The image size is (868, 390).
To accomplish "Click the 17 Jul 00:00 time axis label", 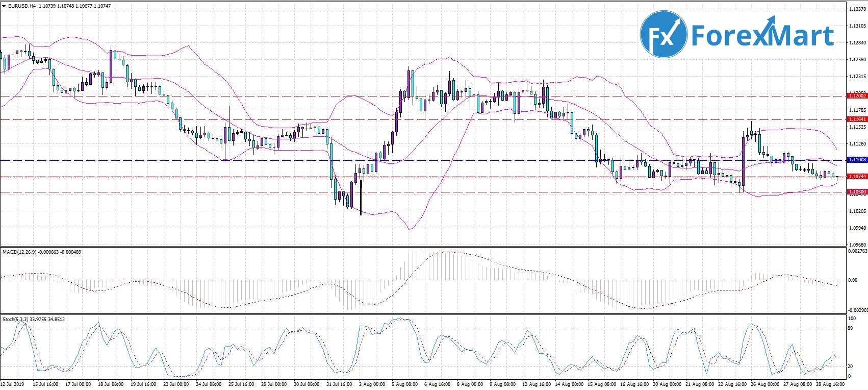I will (x=78, y=384).
